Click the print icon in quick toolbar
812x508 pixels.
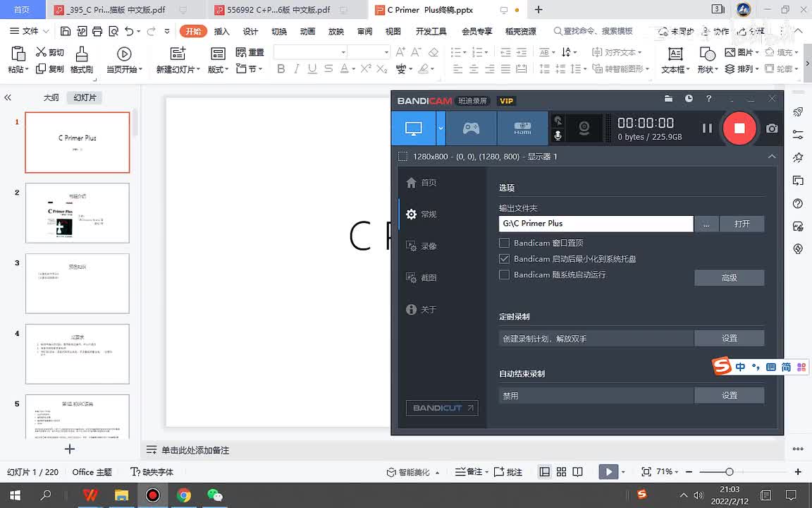pos(97,32)
